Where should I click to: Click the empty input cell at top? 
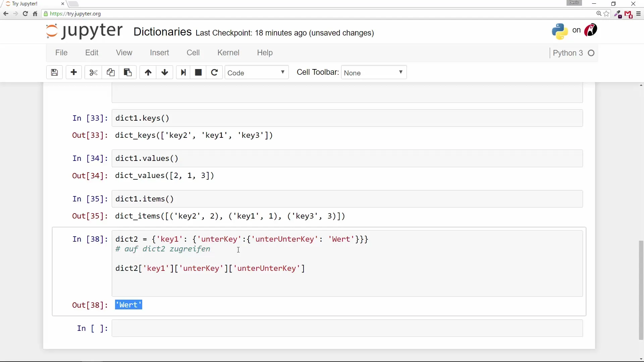click(347, 93)
